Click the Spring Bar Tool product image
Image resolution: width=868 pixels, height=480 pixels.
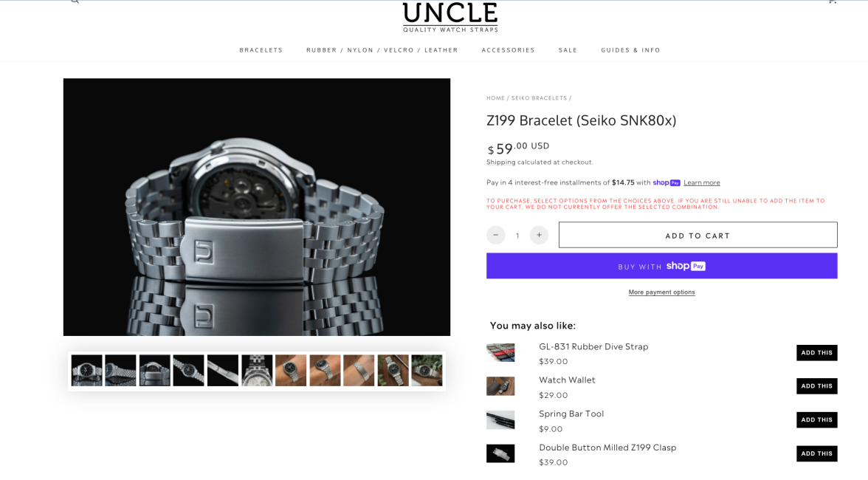500,419
